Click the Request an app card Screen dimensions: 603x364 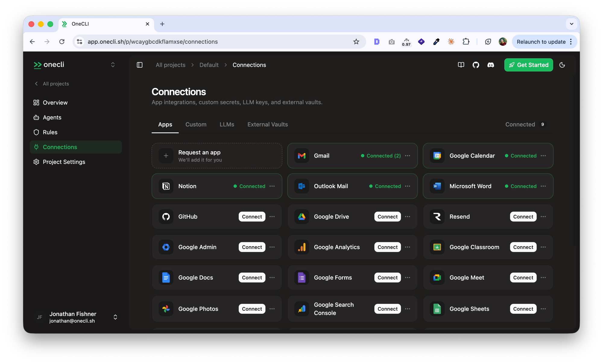217,156
